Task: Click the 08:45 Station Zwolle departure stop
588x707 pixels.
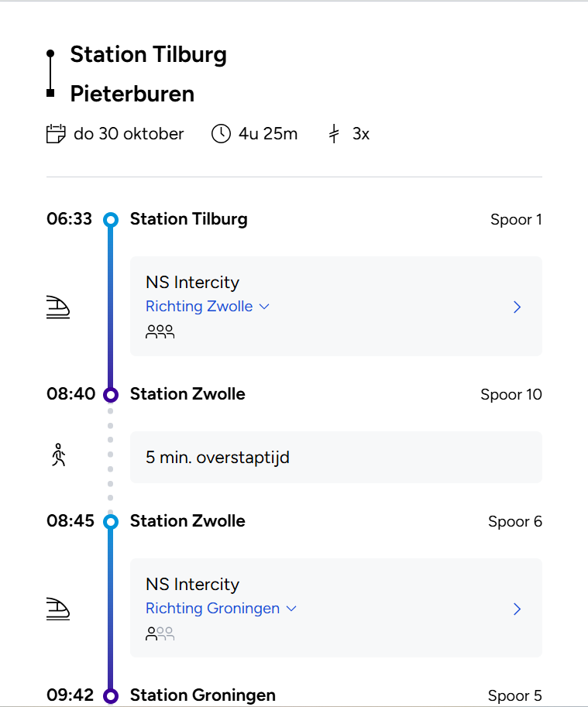Action: click(x=187, y=521)
